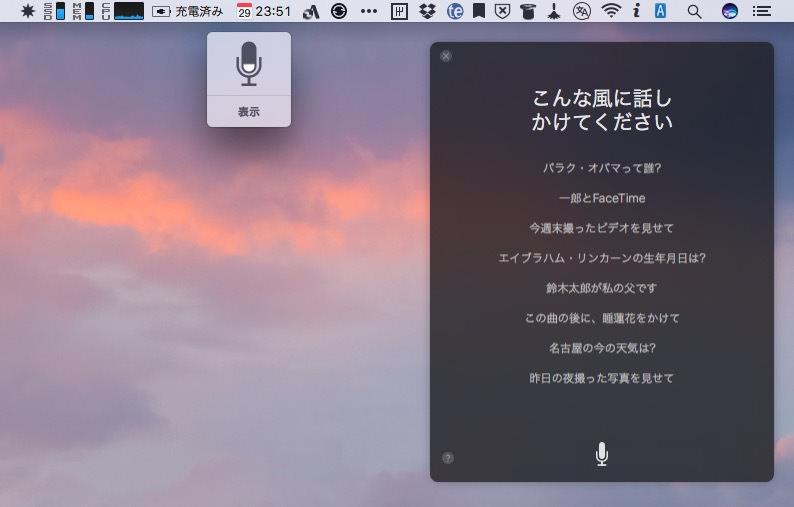Screen dimensions: 794x507
Task: Click the translate icon in the menu bar
Action: pyautogui.click(x=582, y=11)
